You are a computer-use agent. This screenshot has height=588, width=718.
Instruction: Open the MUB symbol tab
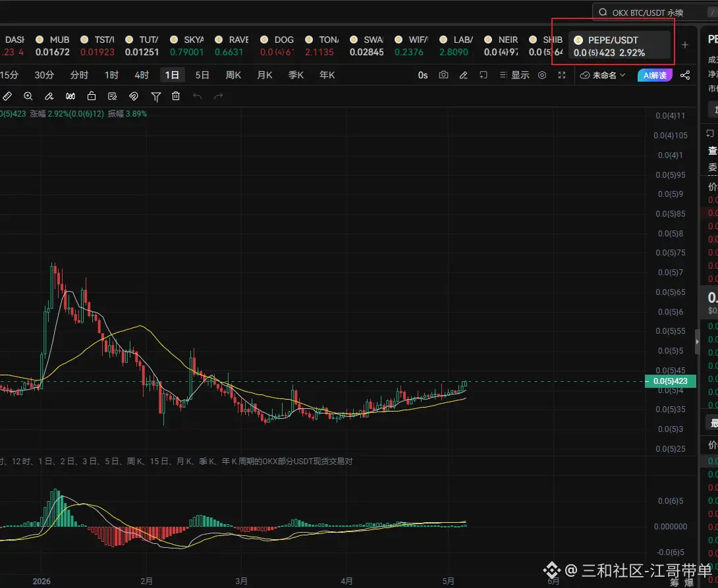coord(53,45)
